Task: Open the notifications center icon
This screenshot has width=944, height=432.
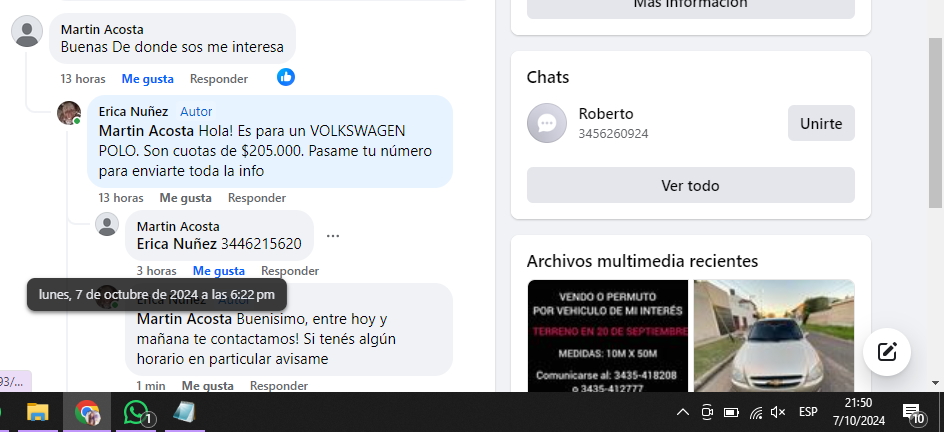Action: pos(913,413)
